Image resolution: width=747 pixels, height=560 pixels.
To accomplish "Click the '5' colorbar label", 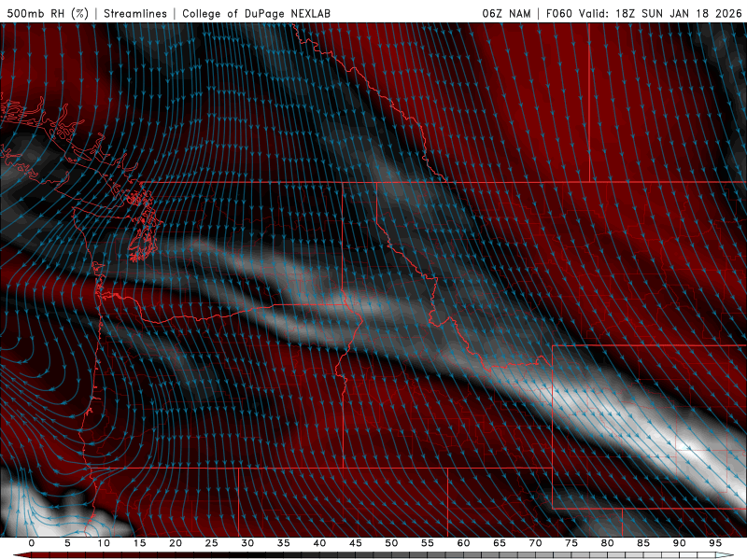I will (x=67, y=543).
